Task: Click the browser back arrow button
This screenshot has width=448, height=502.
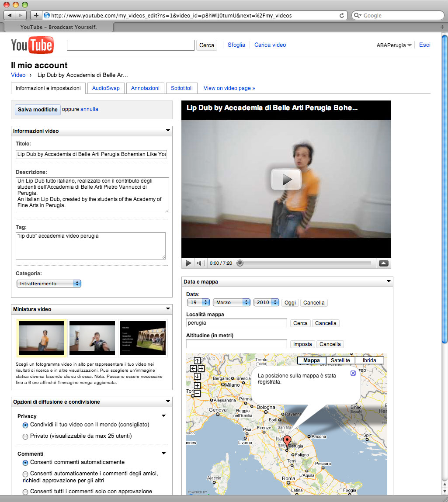Action: click(9, 15)
